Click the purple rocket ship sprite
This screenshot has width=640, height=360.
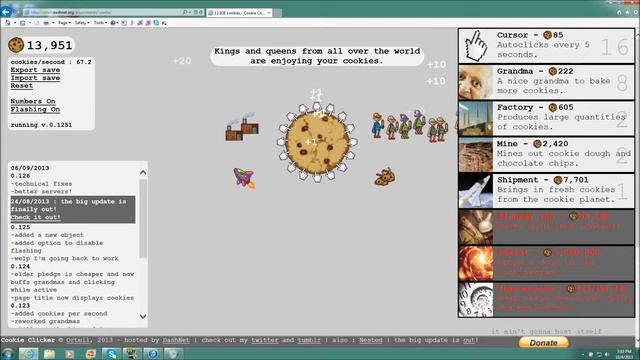244,178
